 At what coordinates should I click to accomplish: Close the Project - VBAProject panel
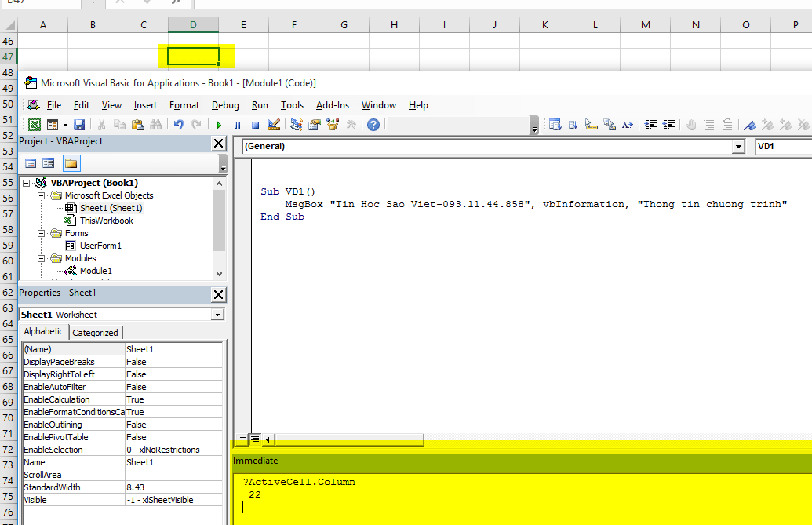point(219,144)
